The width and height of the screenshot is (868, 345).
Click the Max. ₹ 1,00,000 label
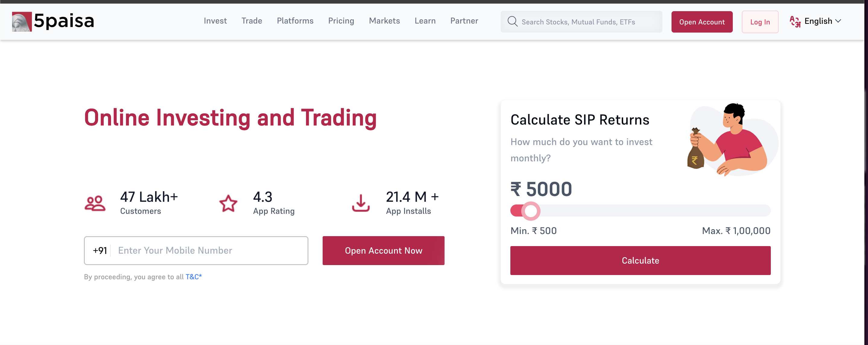coord(736,231)
